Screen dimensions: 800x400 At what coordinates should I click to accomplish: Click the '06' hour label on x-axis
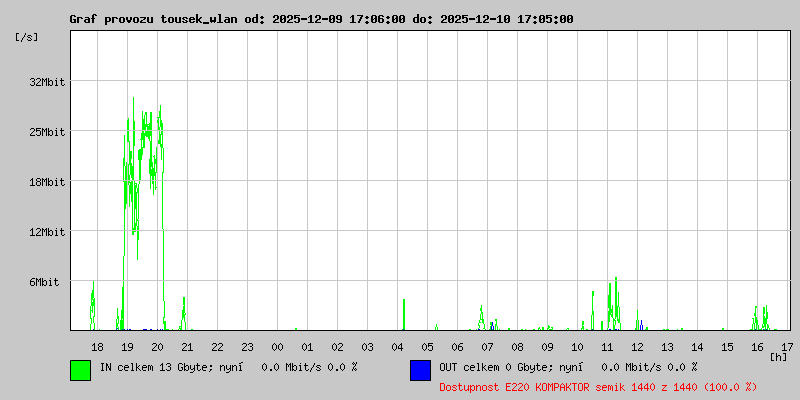[x=457, y=347]
